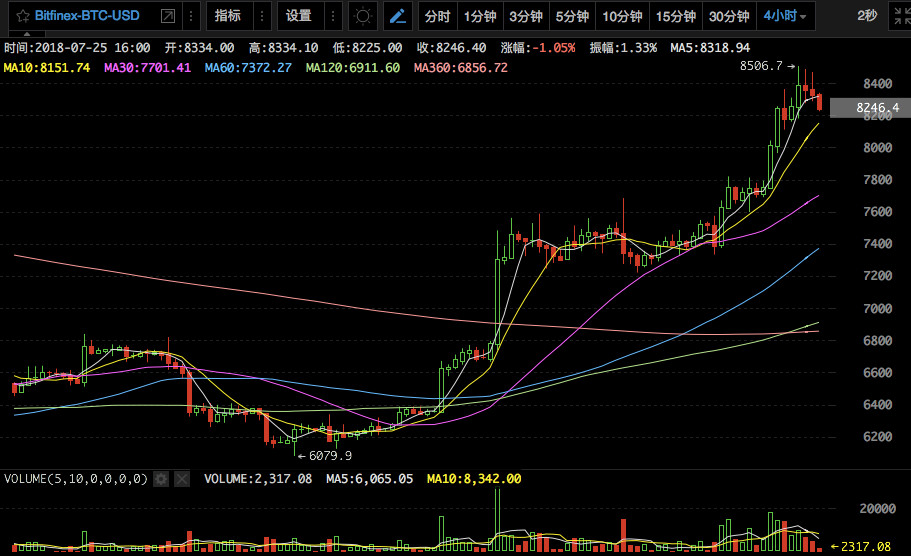This screenshot has width=911, height=556.
Task: Switch to the 10分钟 timeframe
Action: [622, 16]
